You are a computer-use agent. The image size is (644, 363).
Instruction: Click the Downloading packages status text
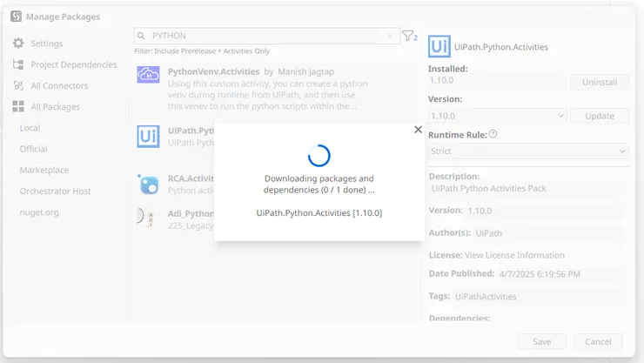click(319, 184)
